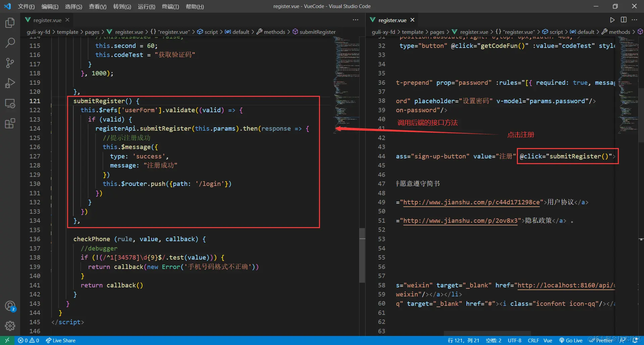Open More Actions for the left editor group
Viewport: 644px width, 345px height.
tap(356, 20)
